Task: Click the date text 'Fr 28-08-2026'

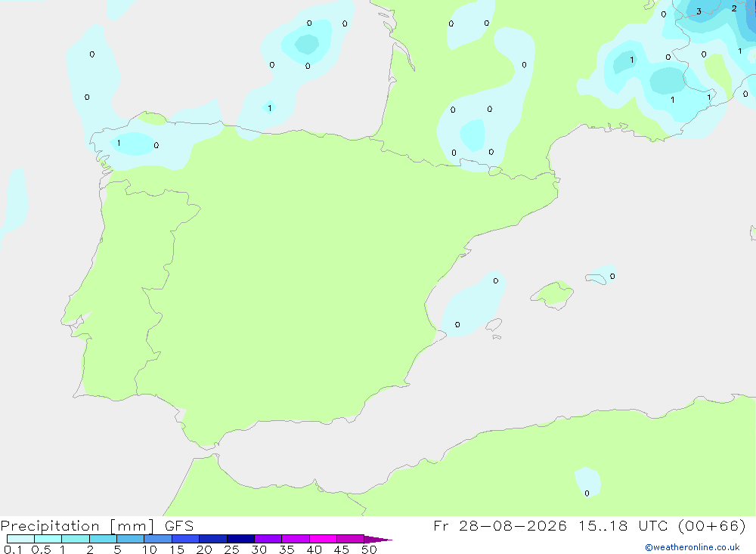Action: pyautogui.click(x=500, y=525)
